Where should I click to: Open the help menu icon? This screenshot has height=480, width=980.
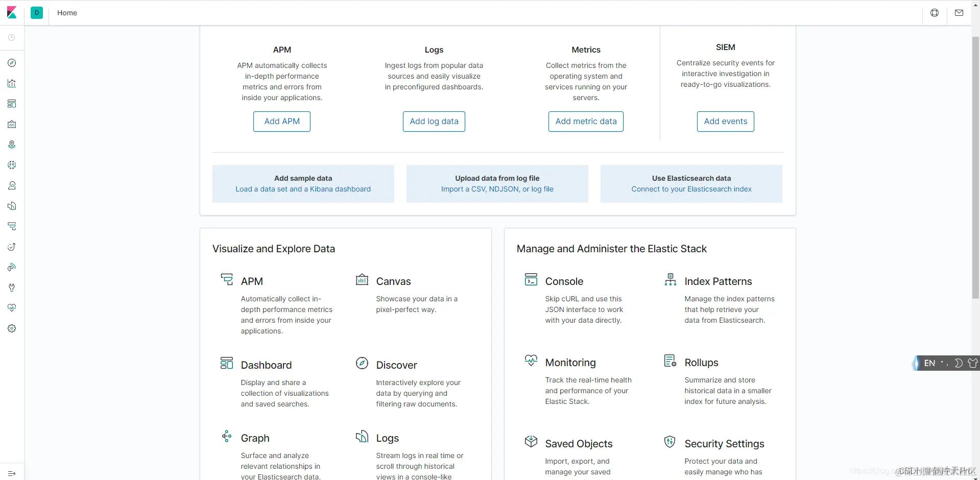(935, 13)
